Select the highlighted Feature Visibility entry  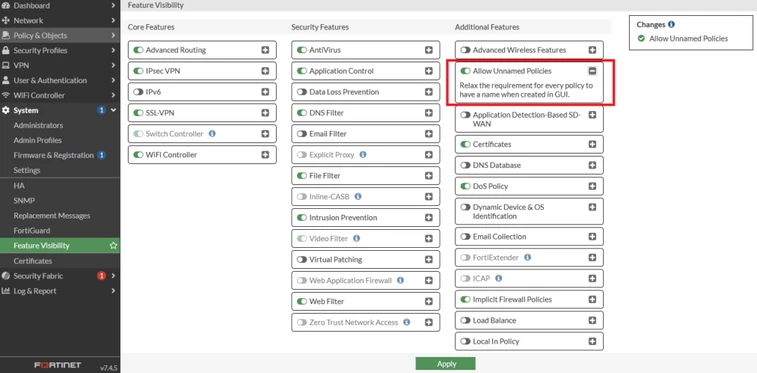coord(60,246)
